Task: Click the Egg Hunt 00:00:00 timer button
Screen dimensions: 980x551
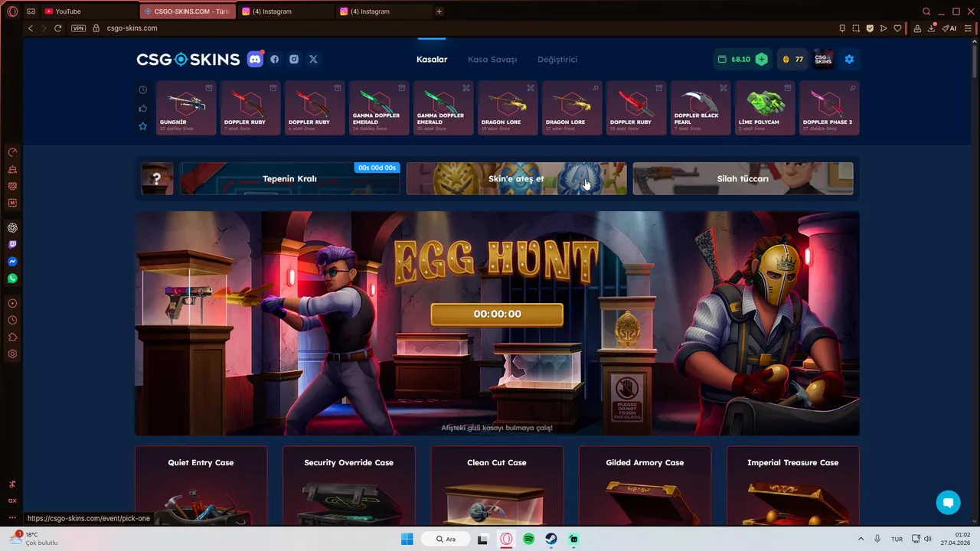Action: 497,314
